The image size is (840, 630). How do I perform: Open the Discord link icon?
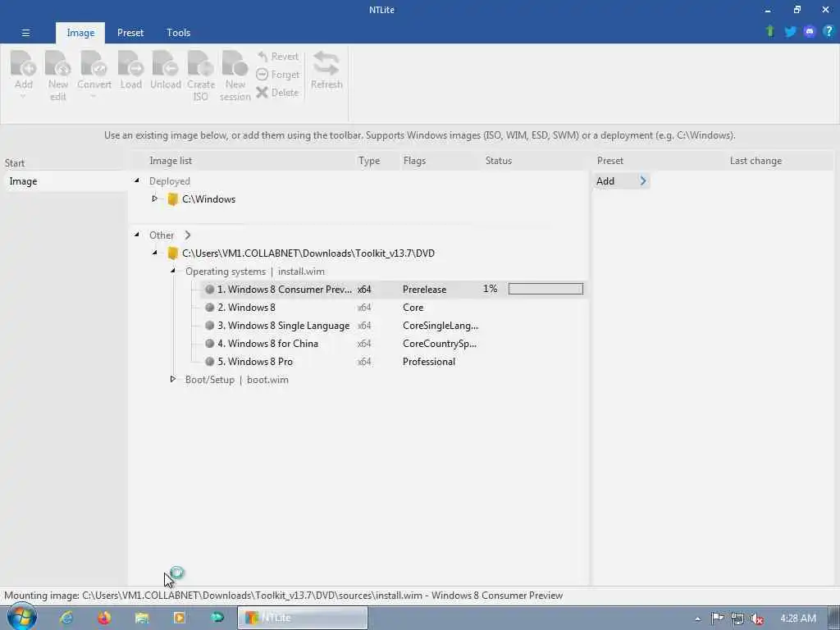[x=810, y=32]
